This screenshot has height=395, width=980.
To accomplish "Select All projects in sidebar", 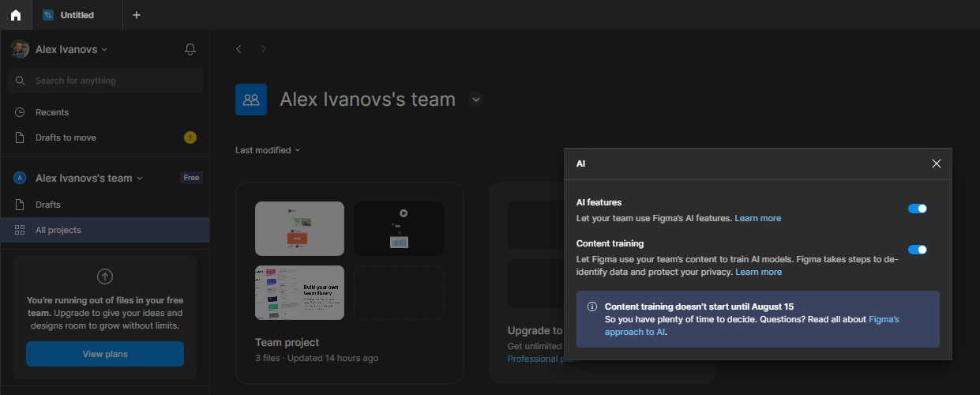I will click(x=105, y=230).
